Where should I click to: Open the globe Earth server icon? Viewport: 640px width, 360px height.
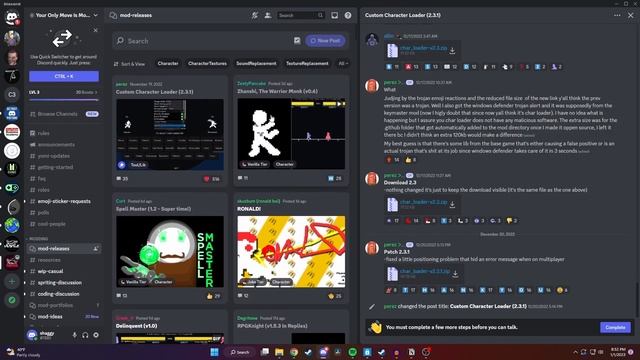12,225
